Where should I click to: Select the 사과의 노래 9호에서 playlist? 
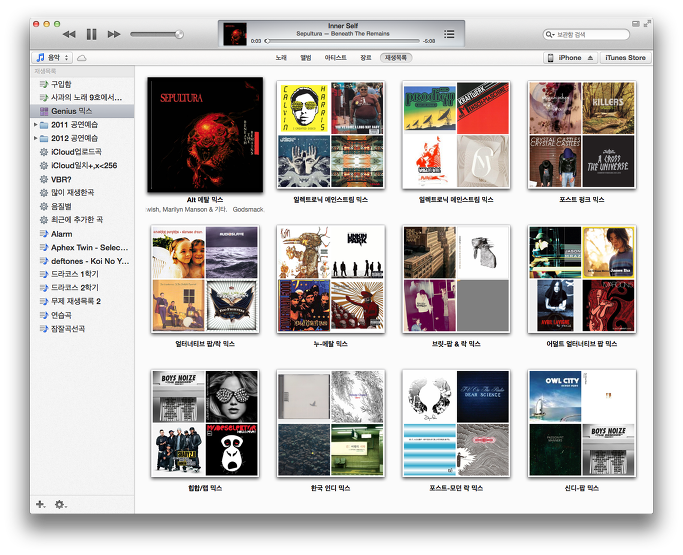click(82, 98)
